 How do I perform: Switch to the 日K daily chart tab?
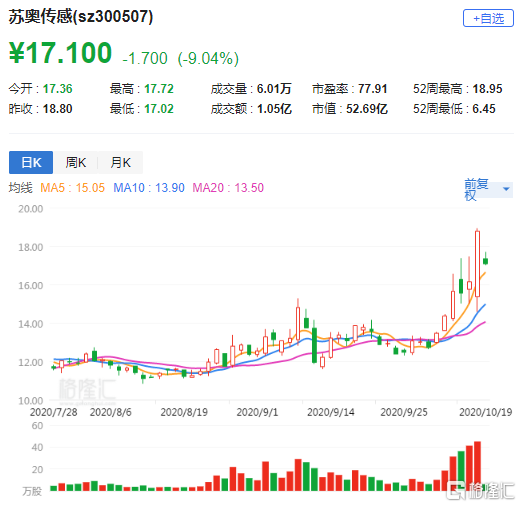[31, 162]
